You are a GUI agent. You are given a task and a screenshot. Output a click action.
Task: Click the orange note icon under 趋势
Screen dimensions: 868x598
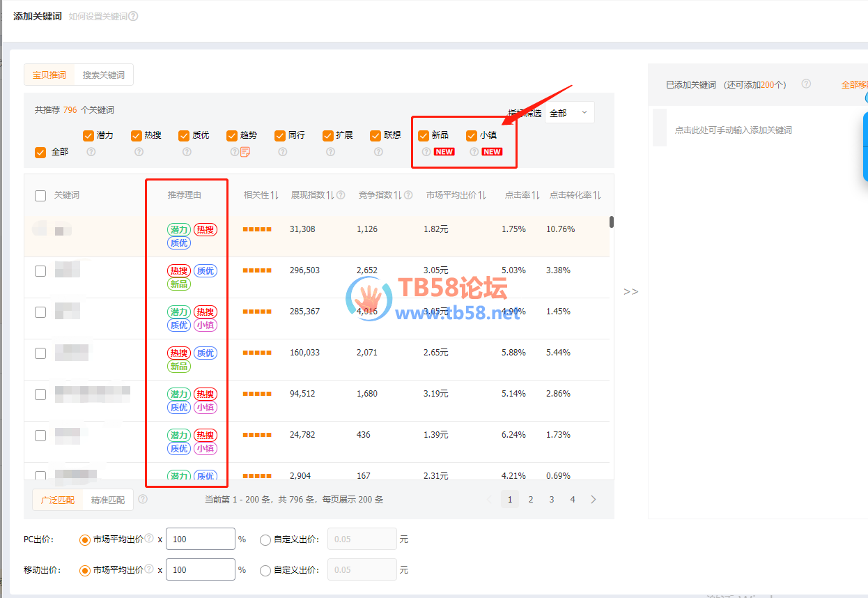point(245,152)
